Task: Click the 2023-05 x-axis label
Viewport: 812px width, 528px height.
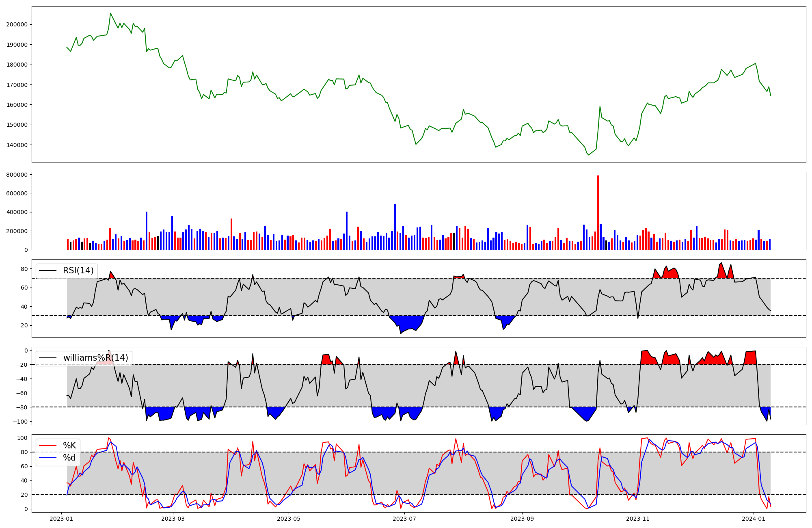Action: (289, 519)
